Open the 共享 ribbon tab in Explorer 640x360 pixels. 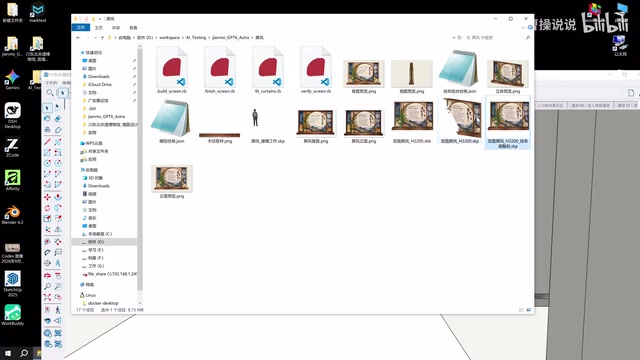pos(116,28)
